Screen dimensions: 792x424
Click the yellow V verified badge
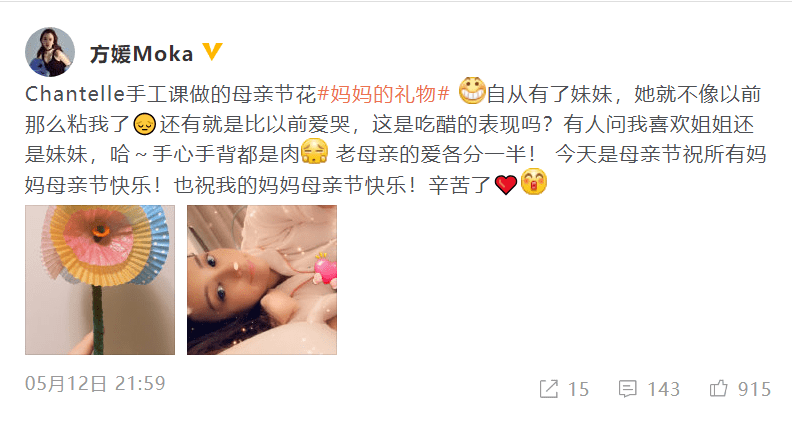pyautogui.click(x=212, y=52)
